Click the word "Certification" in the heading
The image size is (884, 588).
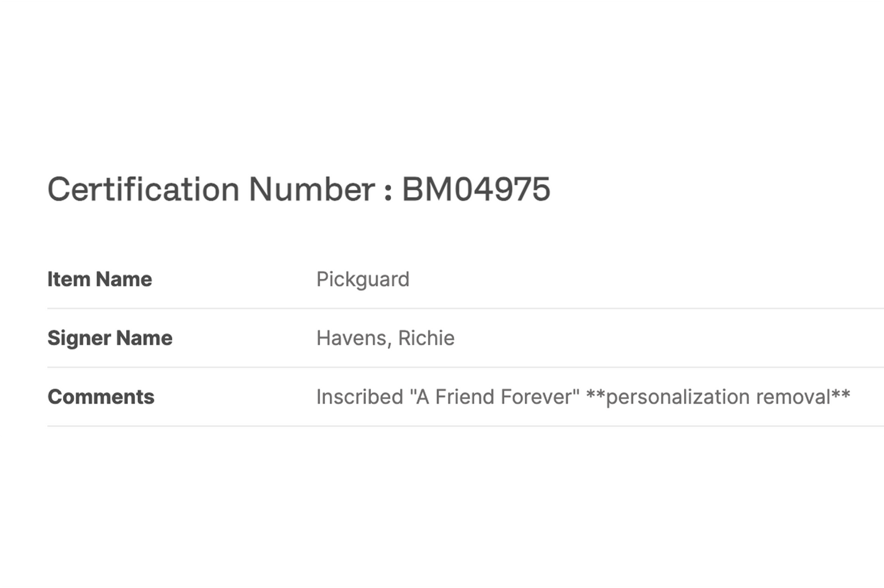click(x=143, y=189)
